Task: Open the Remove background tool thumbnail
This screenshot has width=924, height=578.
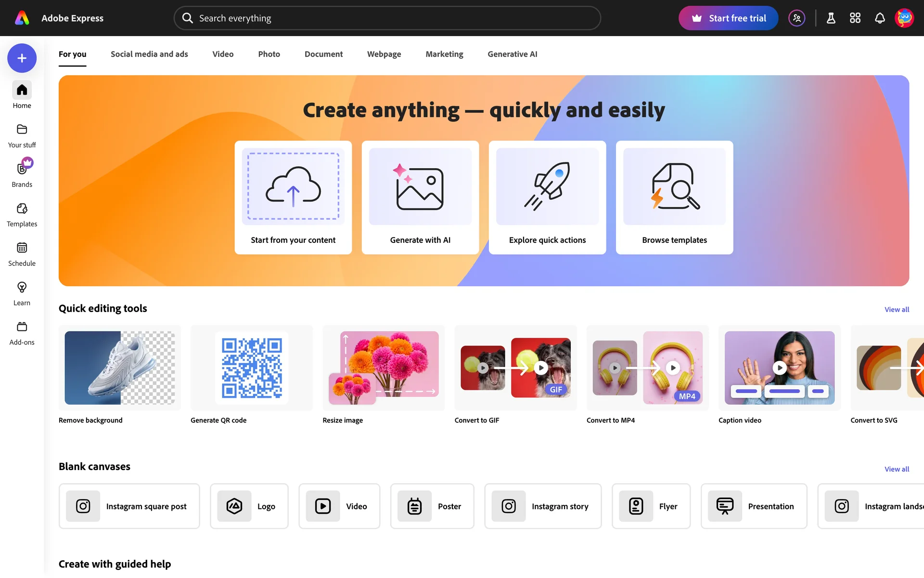Action: point(119,368)
